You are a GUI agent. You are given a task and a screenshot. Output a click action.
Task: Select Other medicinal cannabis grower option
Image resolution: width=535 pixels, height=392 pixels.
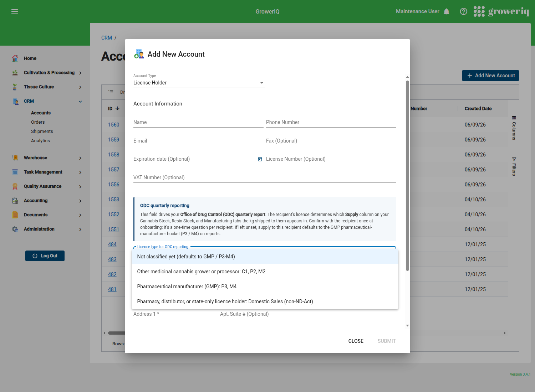pos(265,272)
